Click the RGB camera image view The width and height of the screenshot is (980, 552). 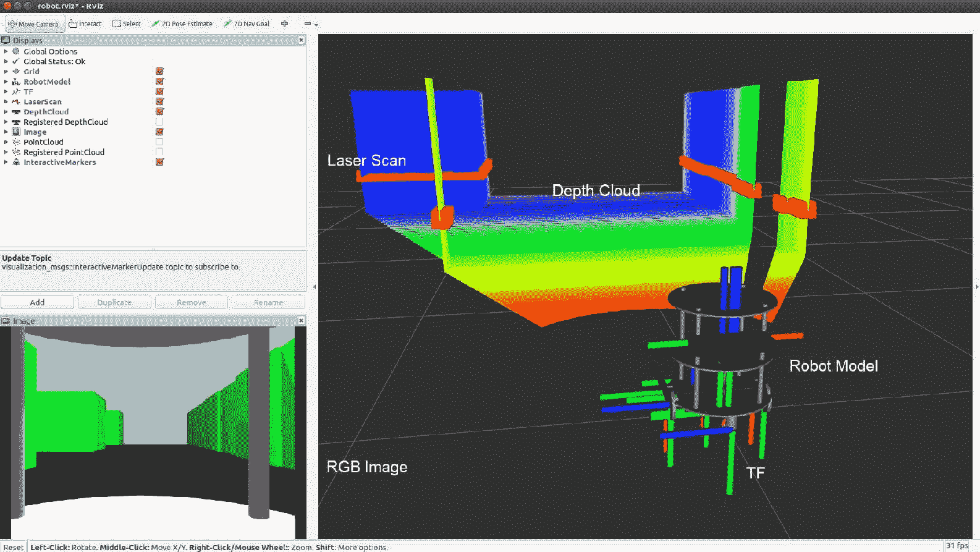click(x=153, y=431)
